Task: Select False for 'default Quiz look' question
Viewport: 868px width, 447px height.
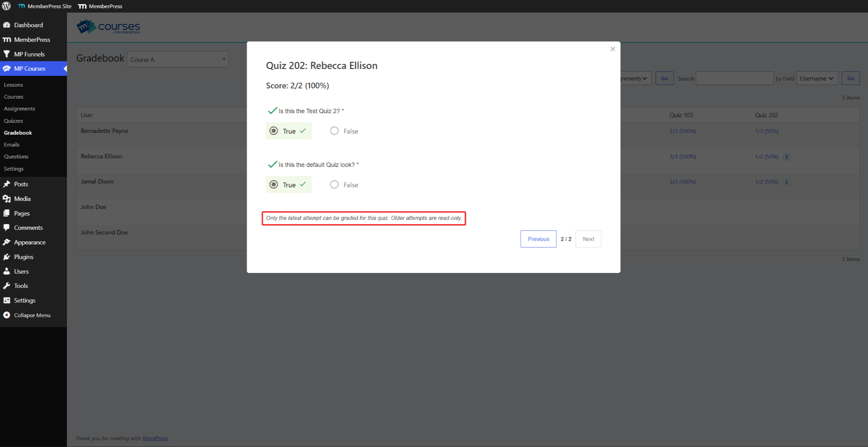Action: click(x=334, y=185)
